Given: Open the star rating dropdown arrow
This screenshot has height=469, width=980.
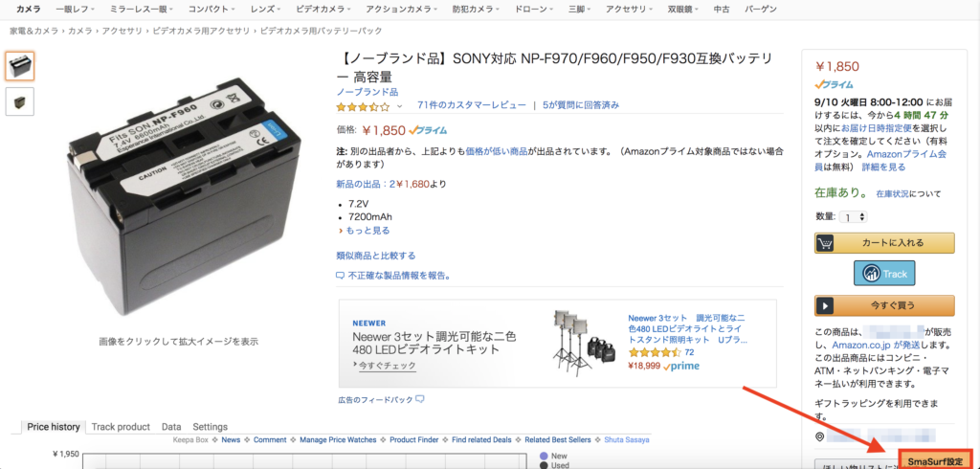Looking at the screenshot, I should coord(400,106).
